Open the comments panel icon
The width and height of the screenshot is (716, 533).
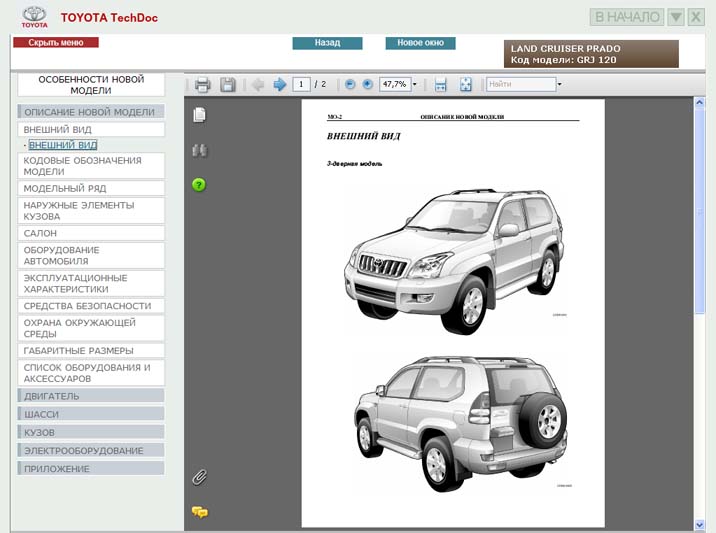click(200, 512)
